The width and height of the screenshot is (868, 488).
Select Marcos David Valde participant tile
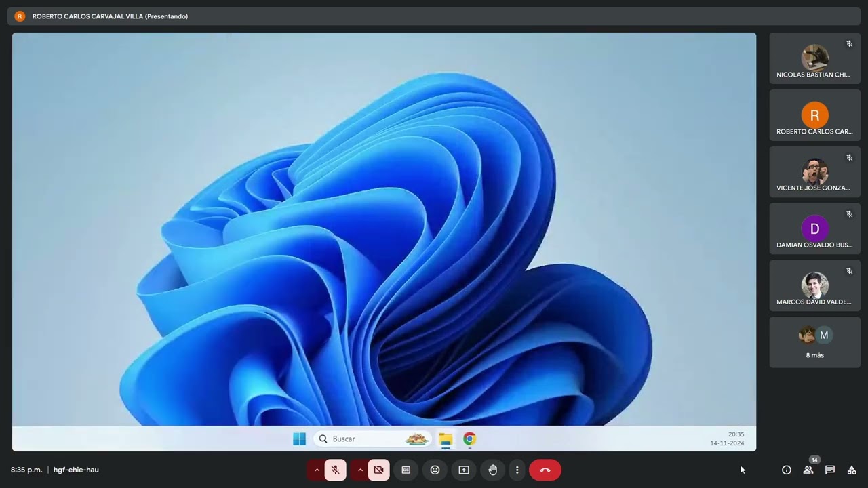[x=814, y=286]
